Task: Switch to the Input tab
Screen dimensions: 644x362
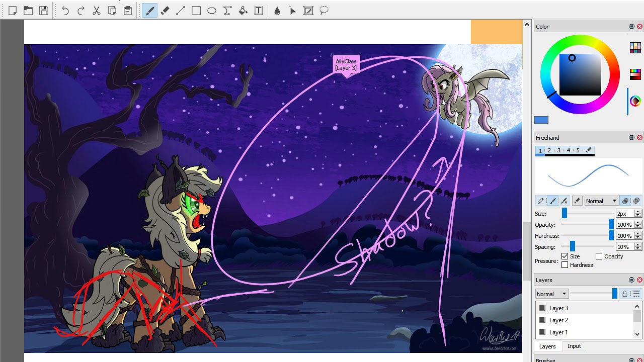Action: click(574, 346)
